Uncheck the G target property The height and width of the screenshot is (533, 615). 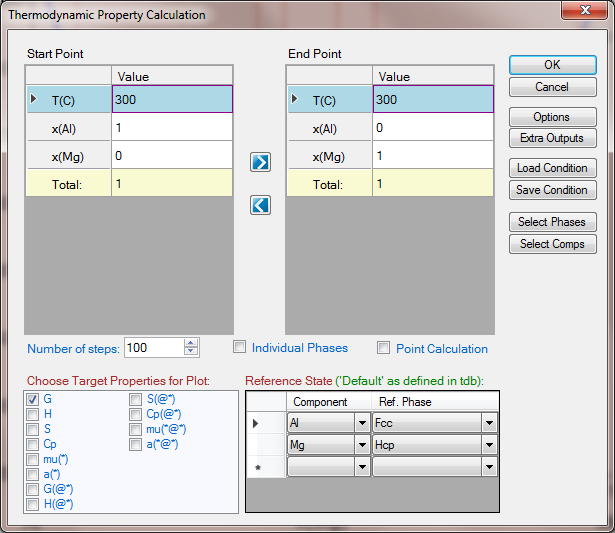point(33,399)
